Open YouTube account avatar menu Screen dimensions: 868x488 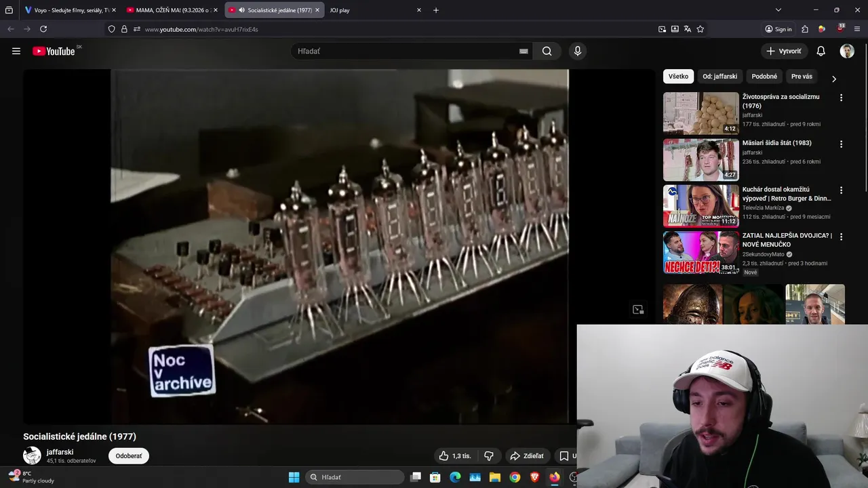click(x=847, y=51)
